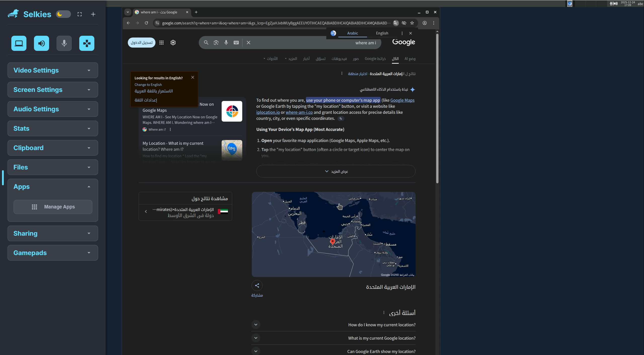Click the Chrome back arrow

pyautogui.click(x=128, y=23)
